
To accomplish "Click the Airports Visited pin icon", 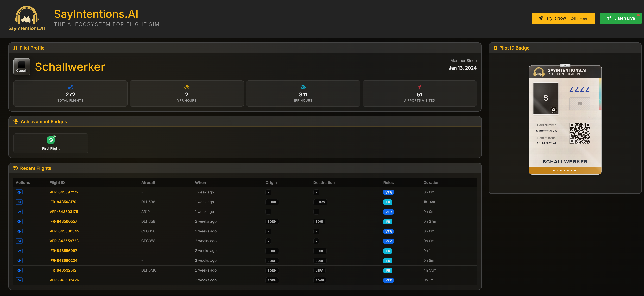I will pyautogui.click(x=419, y=87).
